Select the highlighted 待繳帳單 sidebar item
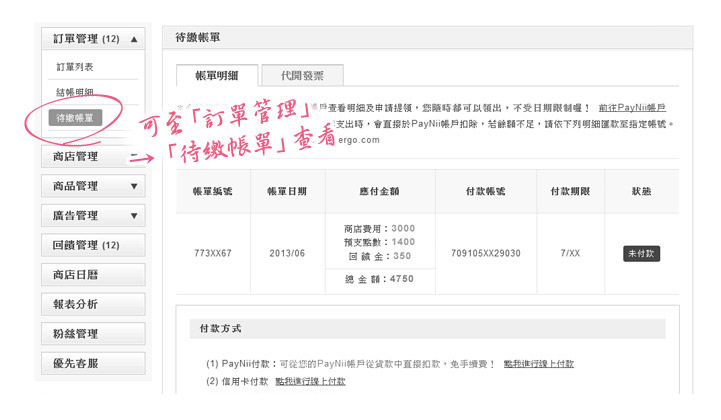 click(x=75, y=118)
